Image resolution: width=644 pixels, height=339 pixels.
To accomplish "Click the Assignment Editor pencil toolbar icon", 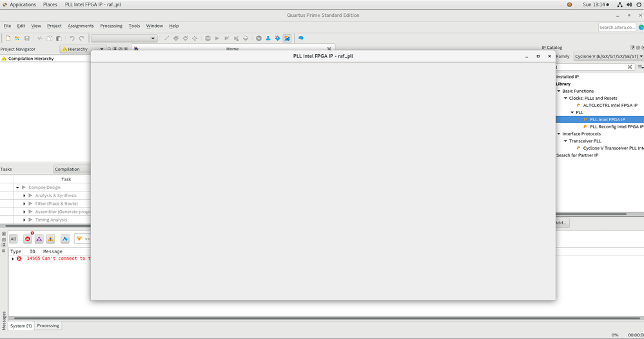I will 166,38.
